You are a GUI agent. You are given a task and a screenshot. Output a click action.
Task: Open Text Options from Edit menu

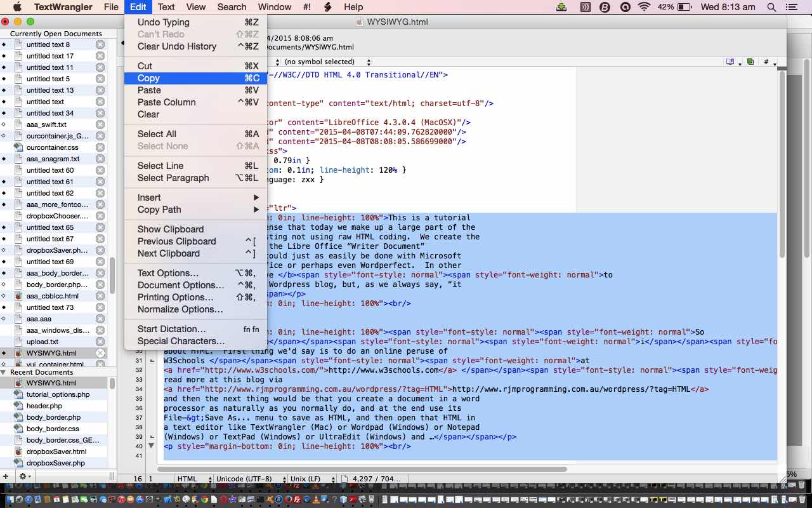[195, 273]
